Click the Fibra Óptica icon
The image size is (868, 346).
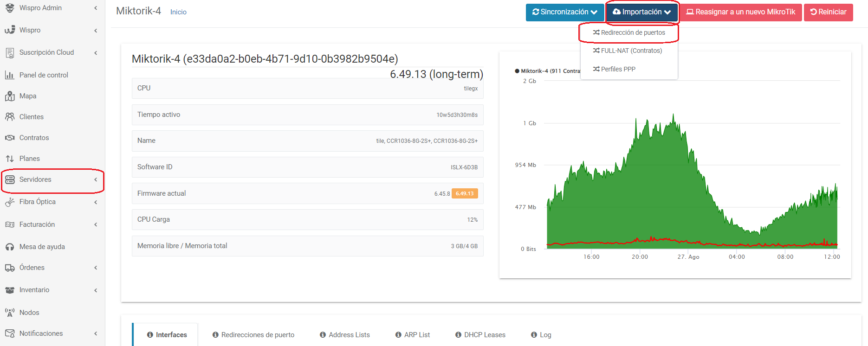(x=10, y=202)
